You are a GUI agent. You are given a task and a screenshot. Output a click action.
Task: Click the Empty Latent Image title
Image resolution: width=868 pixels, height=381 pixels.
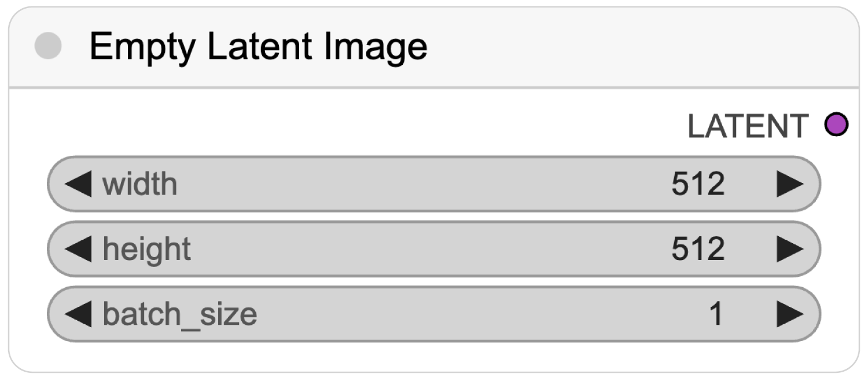[258, 47]
